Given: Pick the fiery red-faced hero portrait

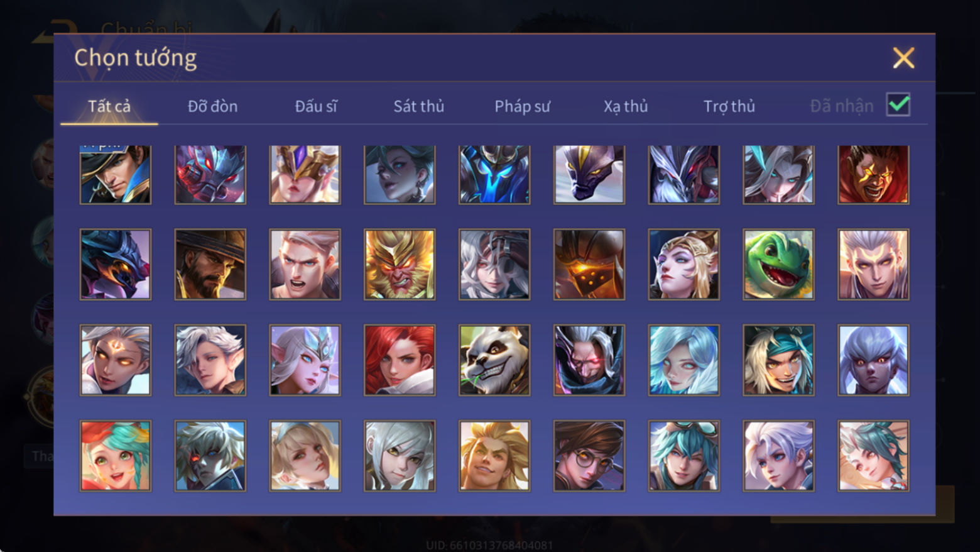Looking at the screenshot, I should (x=873, y=174).
